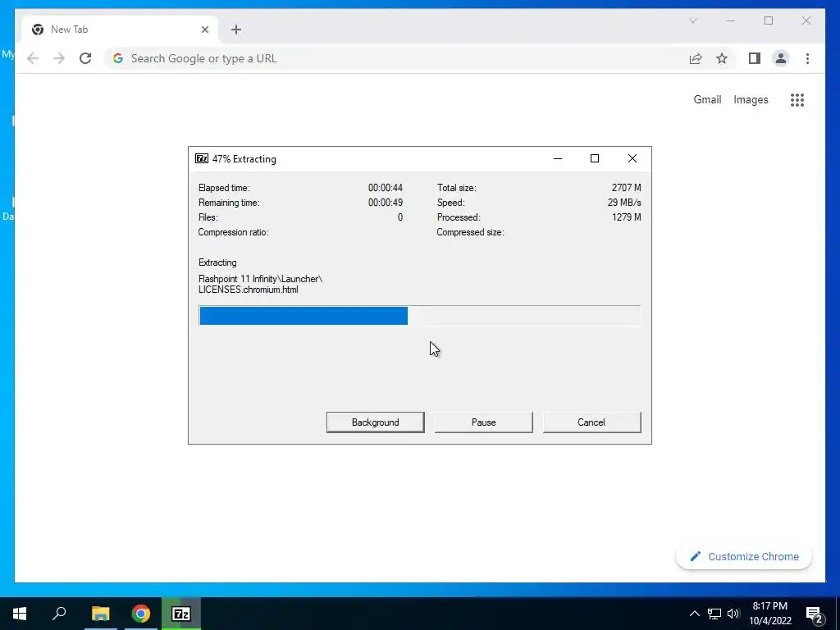840x630 pixels.
Task: Open File Explorer from taskbar
Action: [x=100, y=614]
